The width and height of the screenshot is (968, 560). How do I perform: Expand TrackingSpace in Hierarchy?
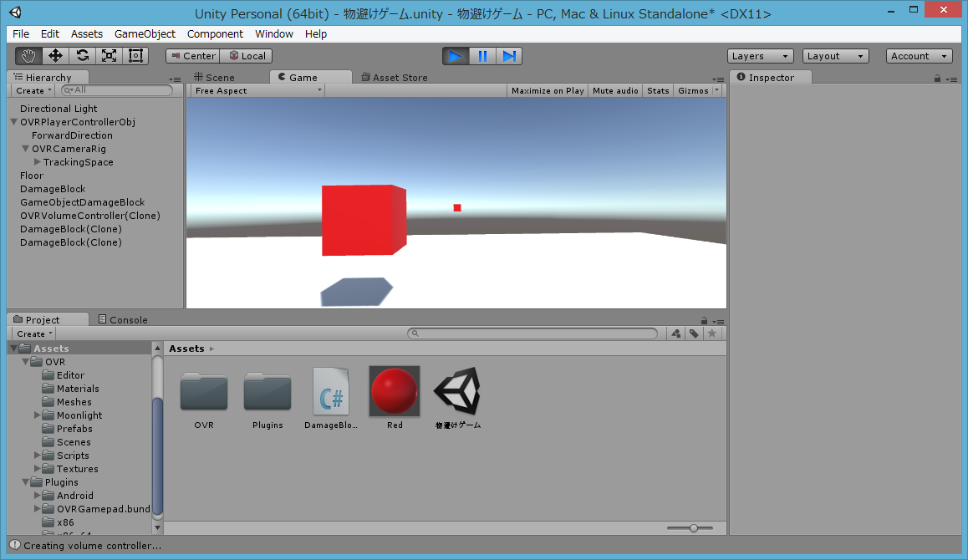click(37, 162)
